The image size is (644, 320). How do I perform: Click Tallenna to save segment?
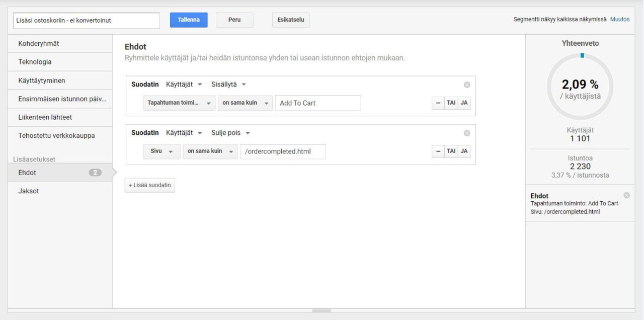pos(189,20)
